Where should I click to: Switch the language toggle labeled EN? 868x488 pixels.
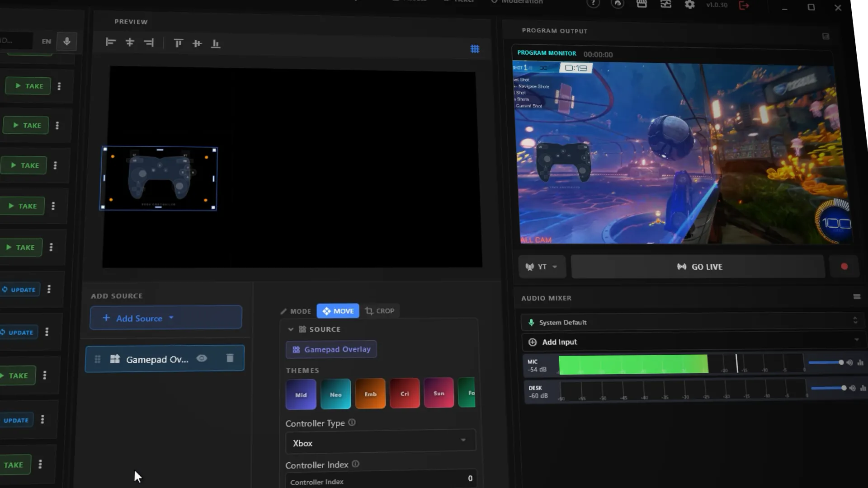(47, 41)
